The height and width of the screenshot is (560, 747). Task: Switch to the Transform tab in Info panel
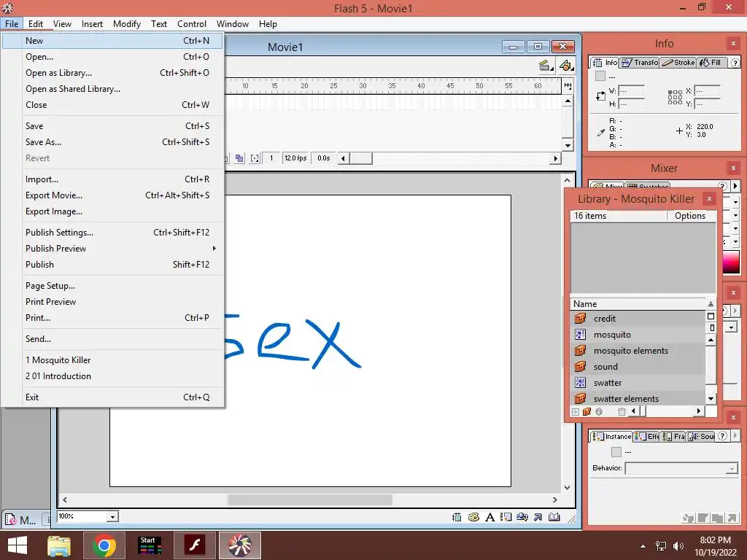[640, 63]
